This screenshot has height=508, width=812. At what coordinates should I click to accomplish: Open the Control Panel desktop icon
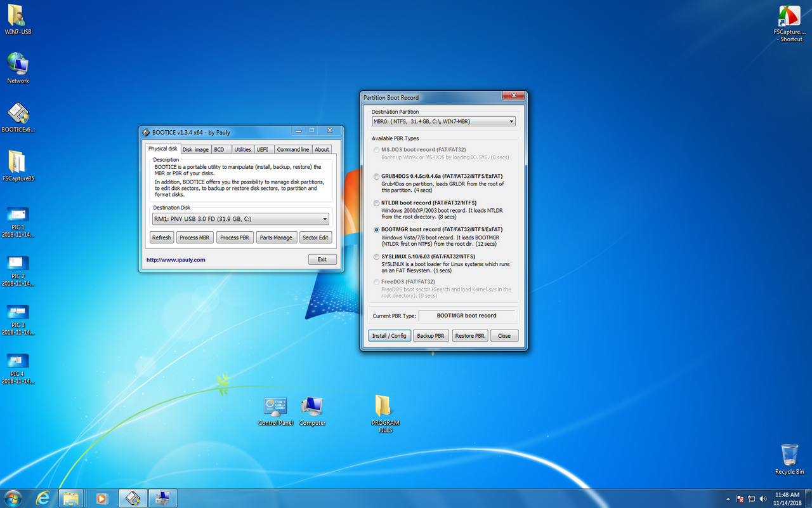click(276, 411)
